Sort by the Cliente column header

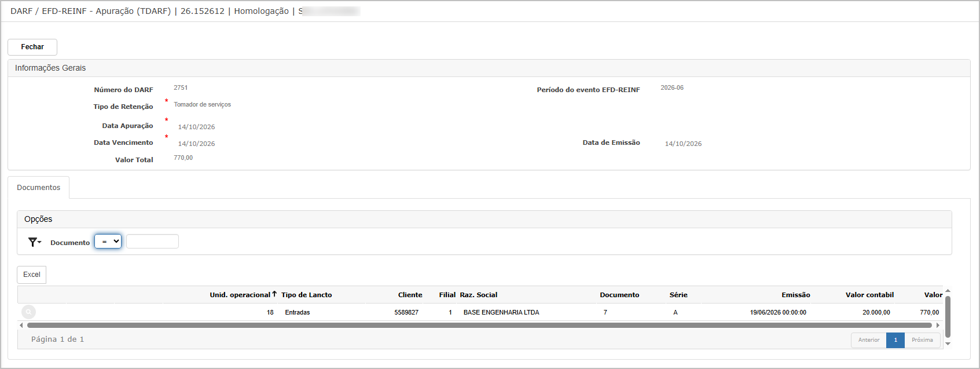(410, 295)
